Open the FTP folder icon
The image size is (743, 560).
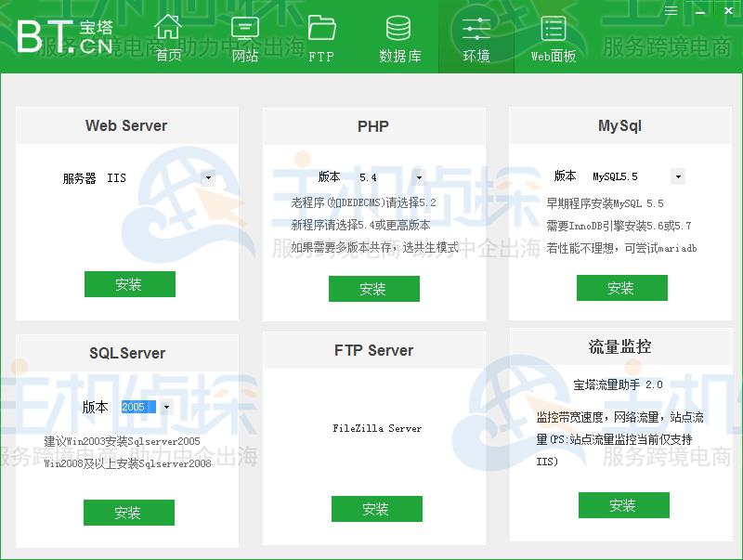tap(321, 28)
